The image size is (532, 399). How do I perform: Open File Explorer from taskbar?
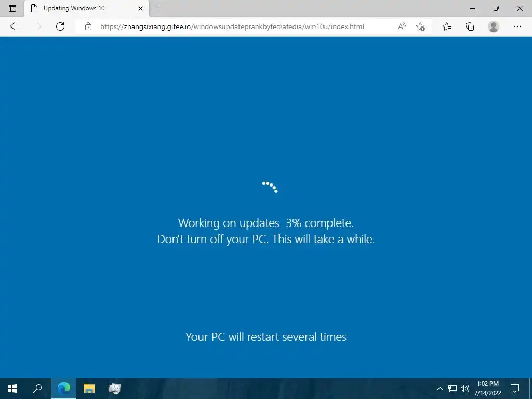click(x=89, y=389)
